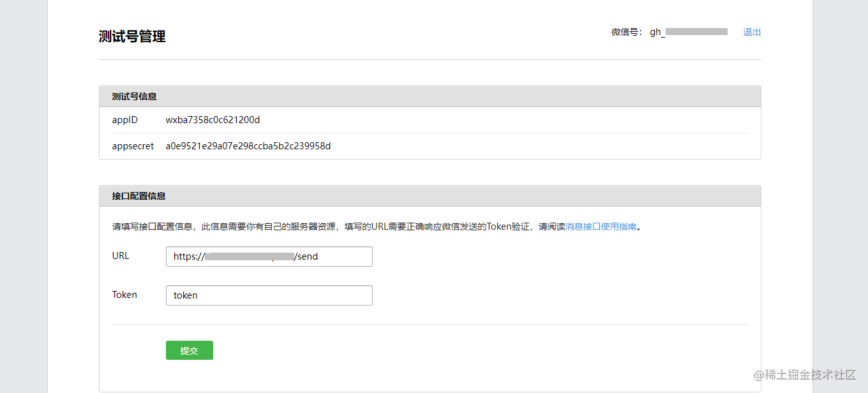Click the 退出 logout link

pos(751,31)
